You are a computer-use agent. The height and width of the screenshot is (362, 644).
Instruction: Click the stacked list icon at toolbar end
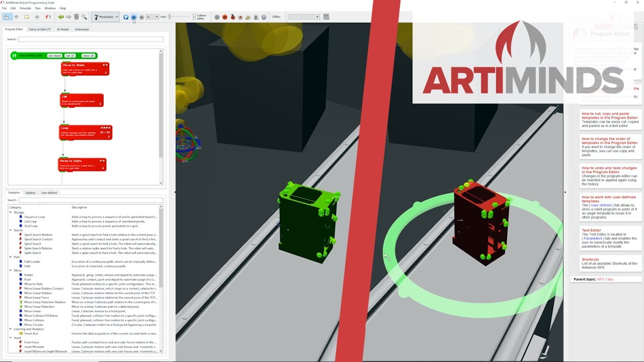[x=326, y=17]
